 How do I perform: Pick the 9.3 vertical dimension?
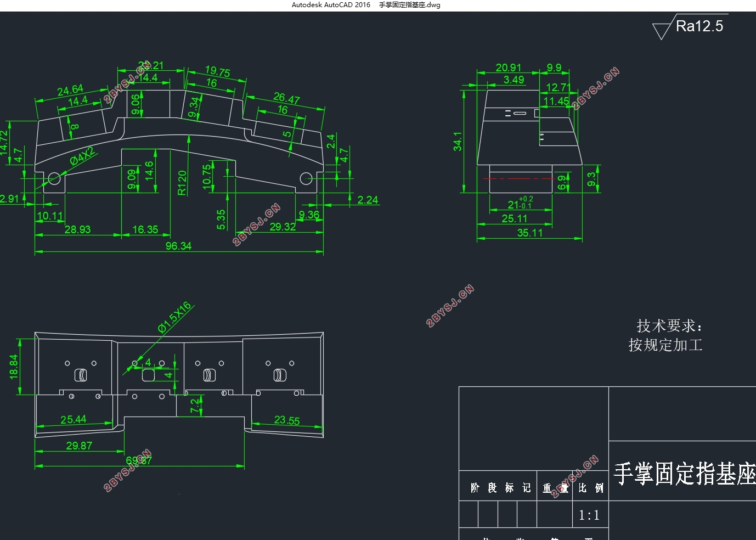point(591,178)
